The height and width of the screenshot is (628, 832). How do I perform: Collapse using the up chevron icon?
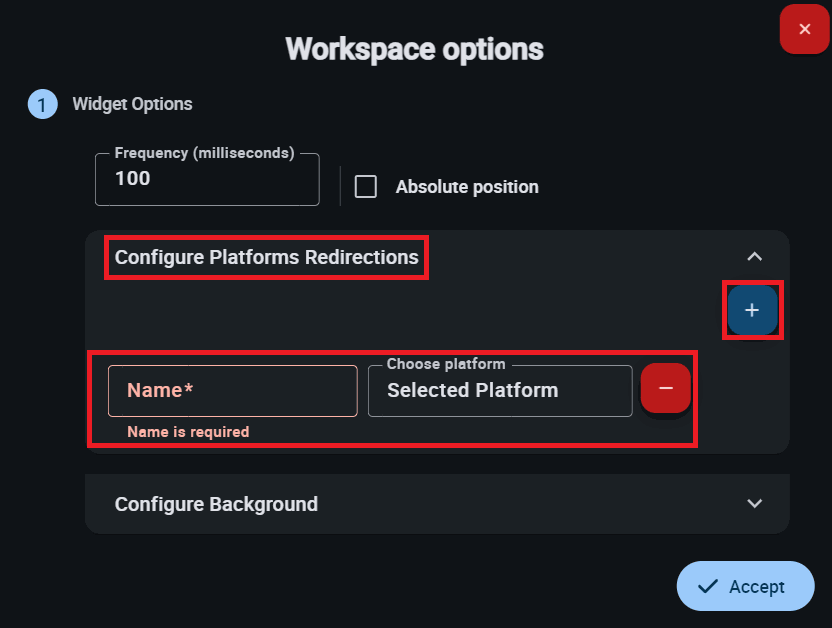point(755,257)
